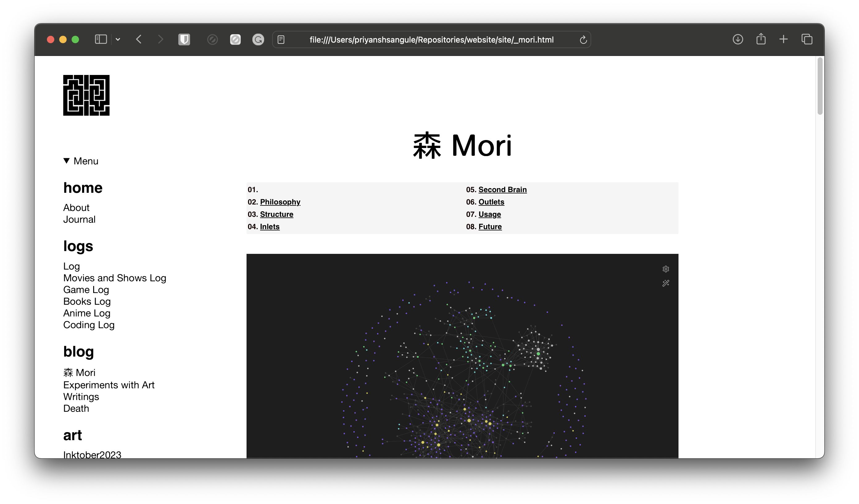Reload the page
859x504 pixels.
tap(583, 40)
